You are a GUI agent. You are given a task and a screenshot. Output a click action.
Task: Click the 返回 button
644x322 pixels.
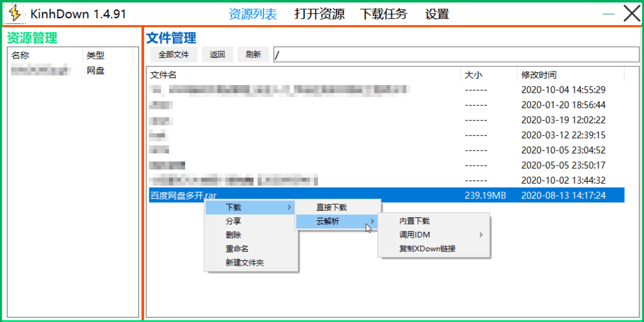pyautogui.click(x=217, y=54)
